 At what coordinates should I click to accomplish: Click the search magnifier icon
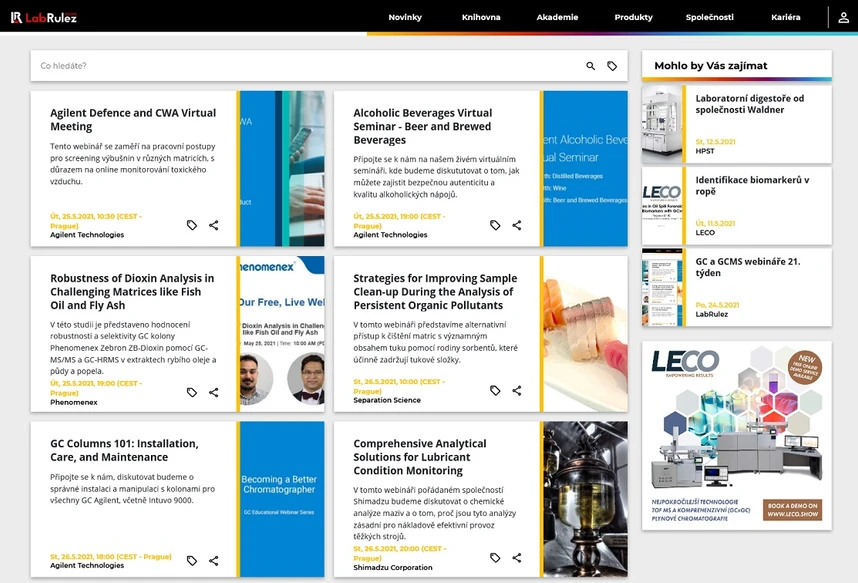[590, 66]
